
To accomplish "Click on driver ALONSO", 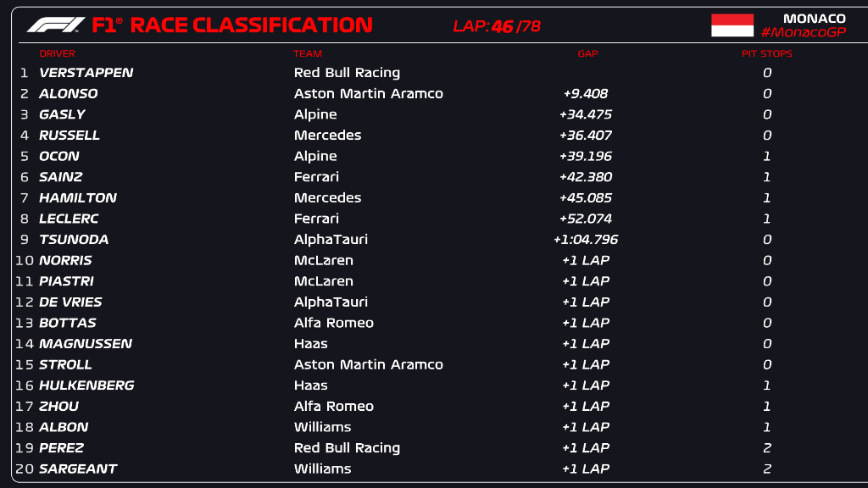I will (x=68, y=94).
